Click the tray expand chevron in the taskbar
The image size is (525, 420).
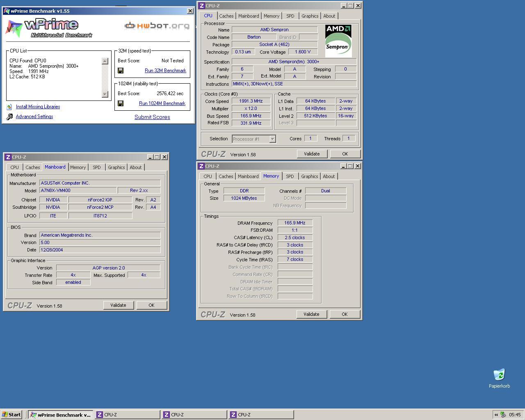(x=496, y=415)
